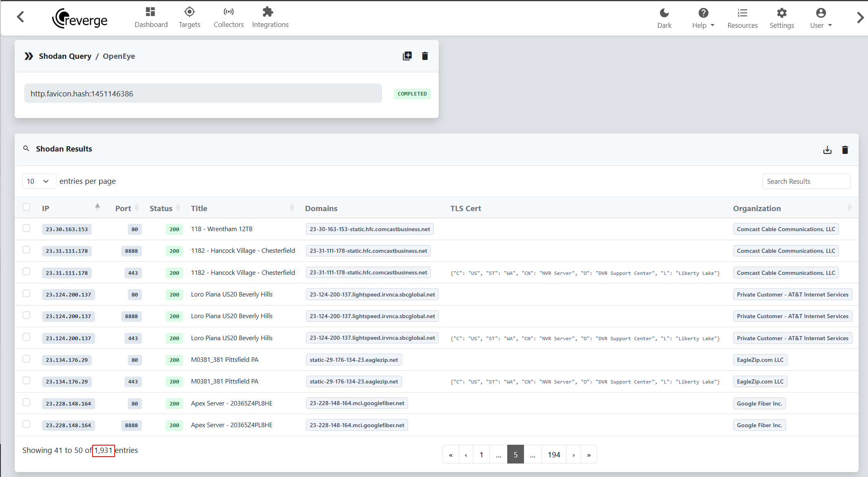Click the Search Results input box
This screenshot has width=868, height=477.
point(806,181)
